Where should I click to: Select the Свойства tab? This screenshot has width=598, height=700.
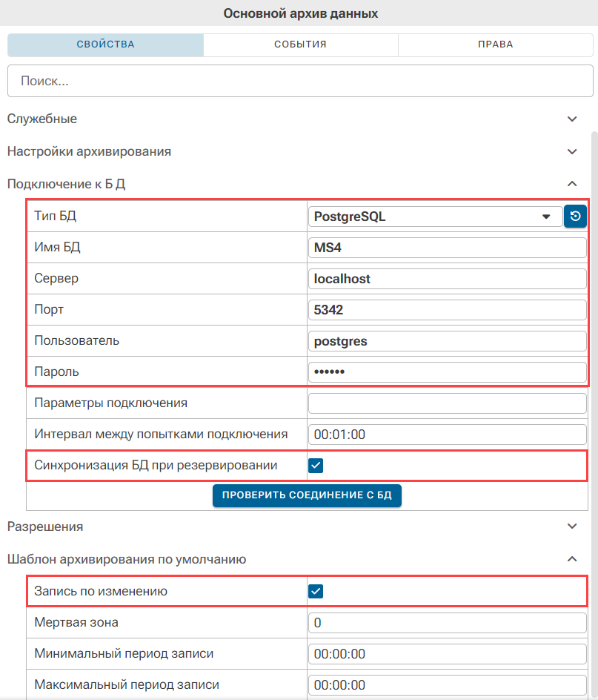click(105, 44)
